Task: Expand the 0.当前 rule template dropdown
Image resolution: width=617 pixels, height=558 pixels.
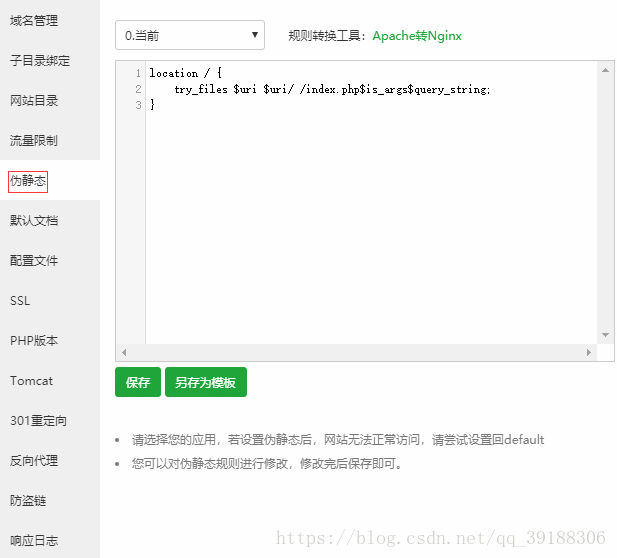Action: coord(190,35)
